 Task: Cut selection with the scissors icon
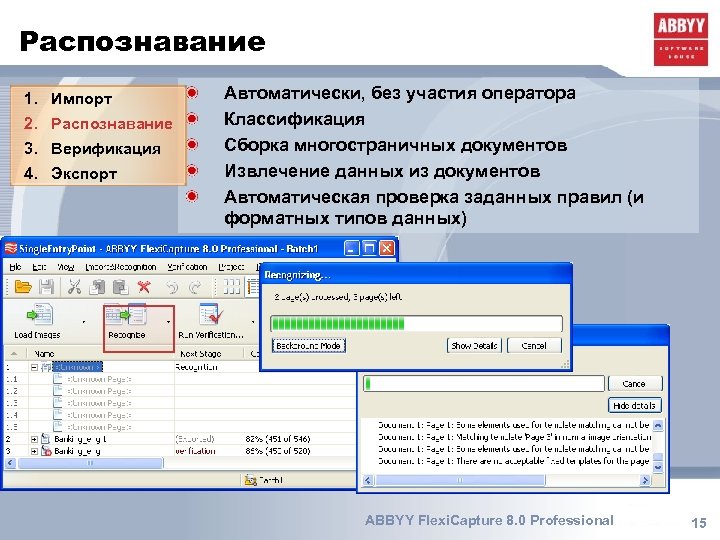[x=74, y=287]
